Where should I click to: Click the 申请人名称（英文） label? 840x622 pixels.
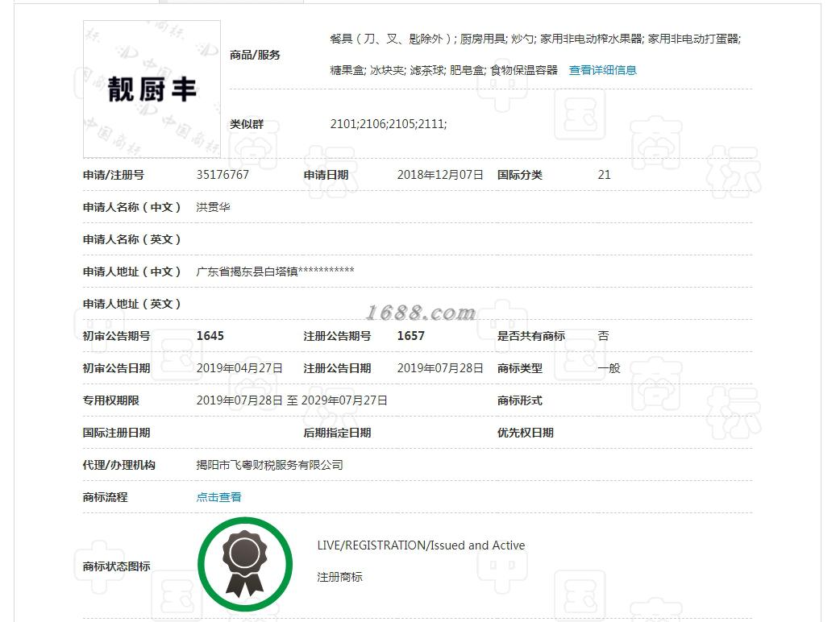pyautogui.click(x=131, y=239)
